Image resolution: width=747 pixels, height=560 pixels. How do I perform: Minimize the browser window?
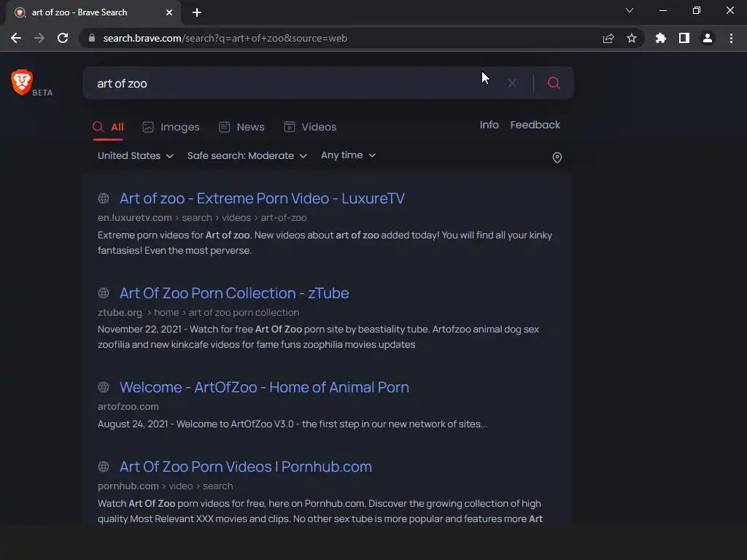(x=662, y=10)
